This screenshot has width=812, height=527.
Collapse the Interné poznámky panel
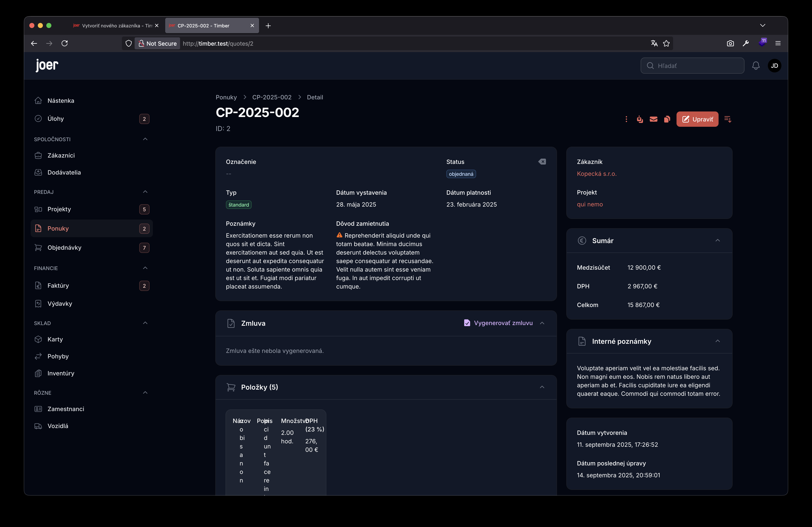[x=718, y=341]
